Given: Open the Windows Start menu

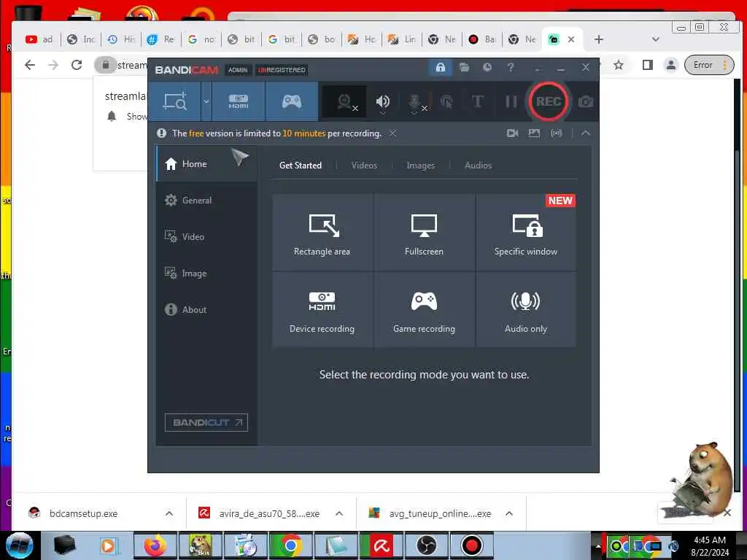Looking at the screenshot, I should tap(19, 545).
